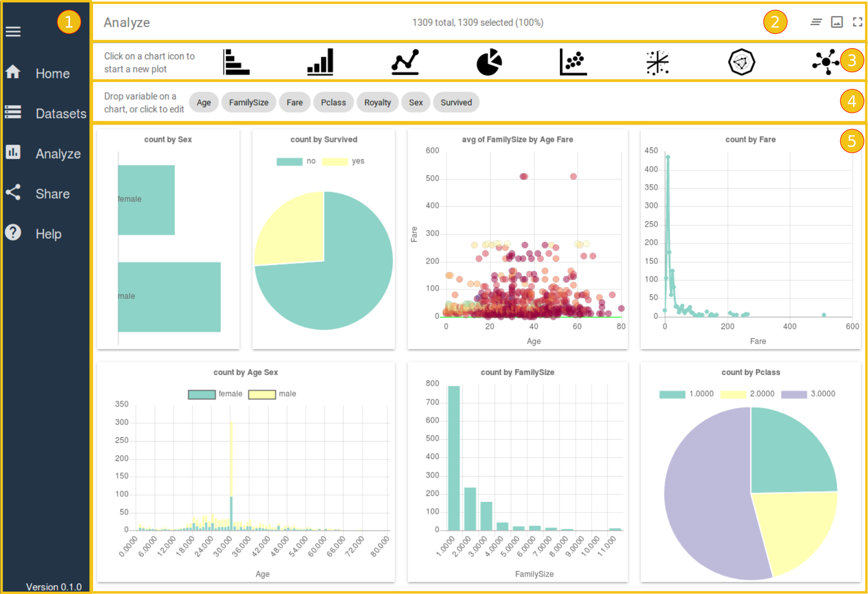Click the Help question mark icon
The width and height of the screenshot is (868, 594).
(x=13, y=232)
